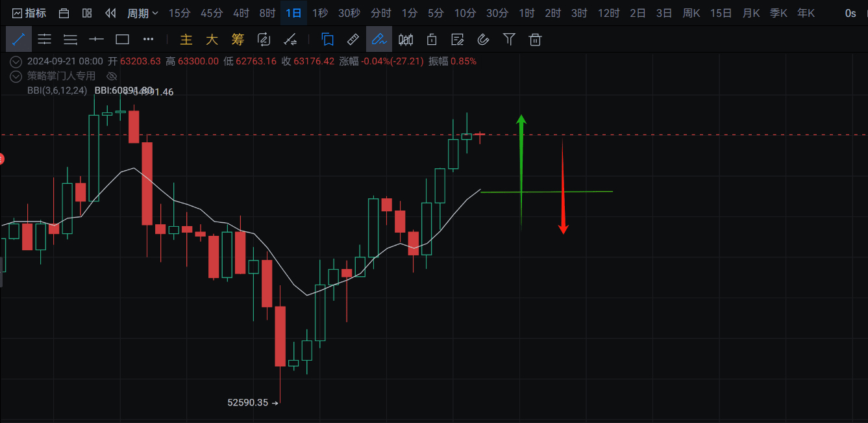Screen dimensions: 868x423
Task: Select the rectangle drawing tool
Action: (122, 40)
